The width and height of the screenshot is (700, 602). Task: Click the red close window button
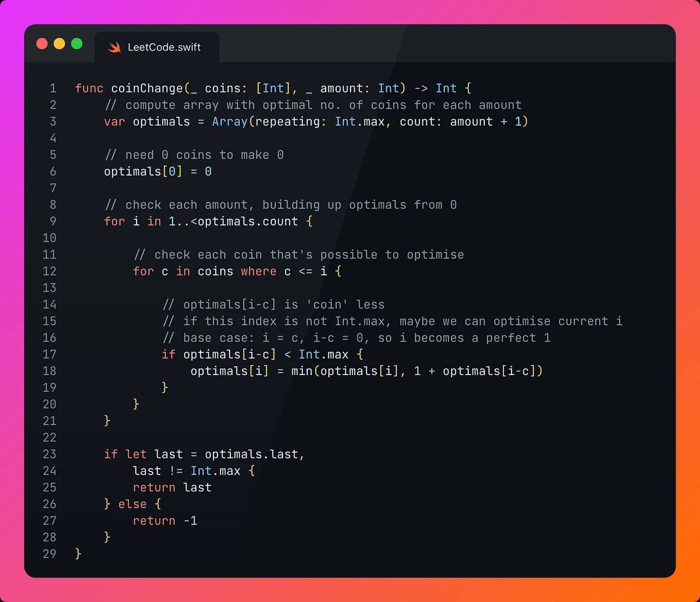tap(42, 44)
